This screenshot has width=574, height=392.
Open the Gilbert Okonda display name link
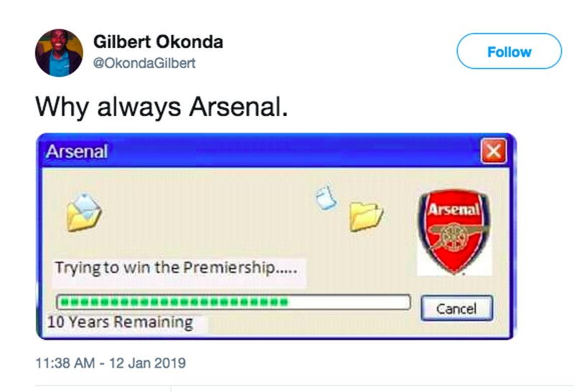tap(158, 42)
